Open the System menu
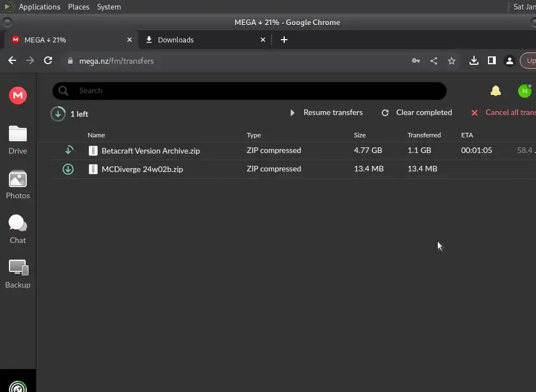The image size is (536, 392). click(x=109, y=7)
